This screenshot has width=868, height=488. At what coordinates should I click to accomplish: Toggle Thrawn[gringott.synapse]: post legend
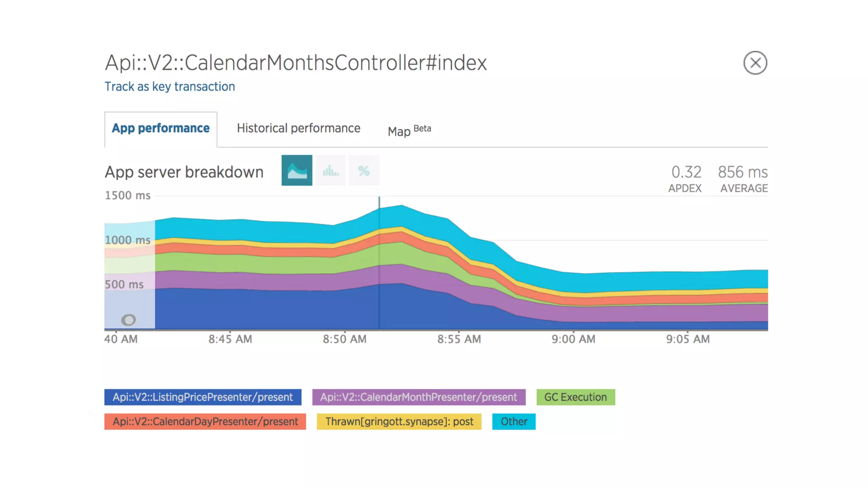coord(399,421)
